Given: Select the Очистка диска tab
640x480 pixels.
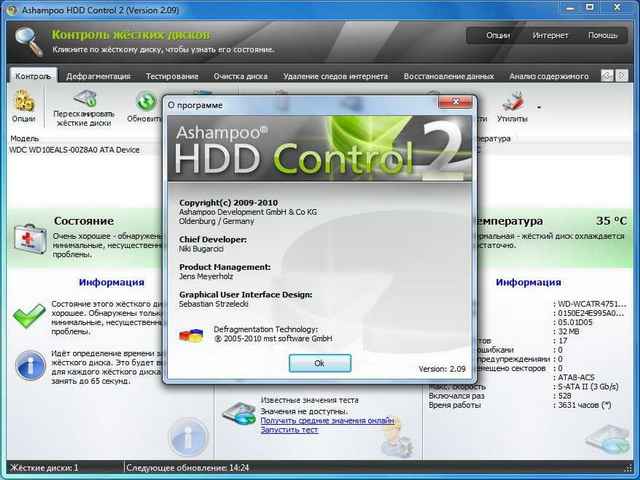Looking at the screenshot, I should pyautogui.click(x=241, y=76).
